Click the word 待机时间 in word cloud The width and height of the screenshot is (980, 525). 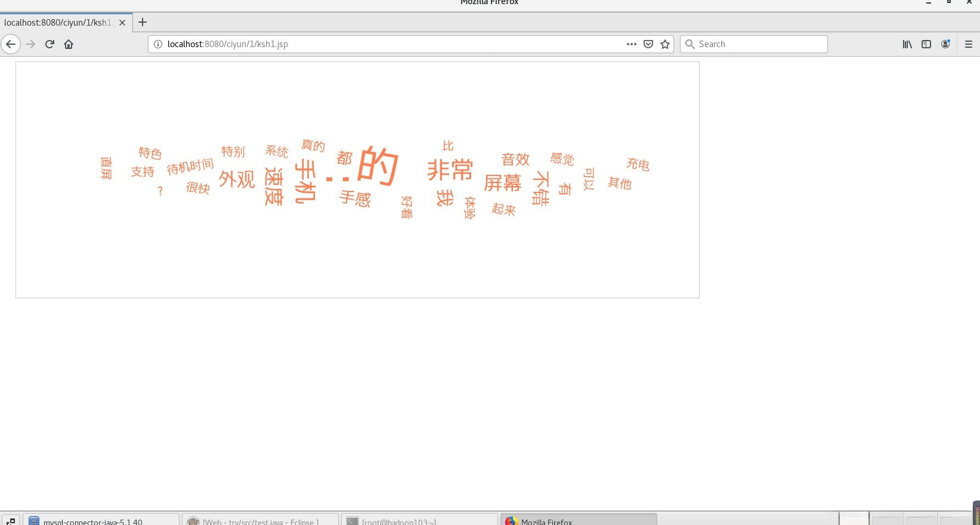190,166
